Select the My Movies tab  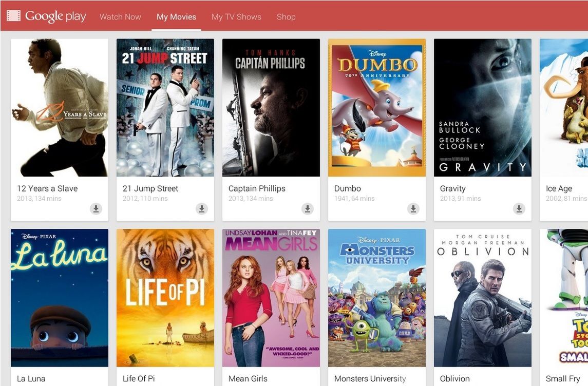(176, 17)
